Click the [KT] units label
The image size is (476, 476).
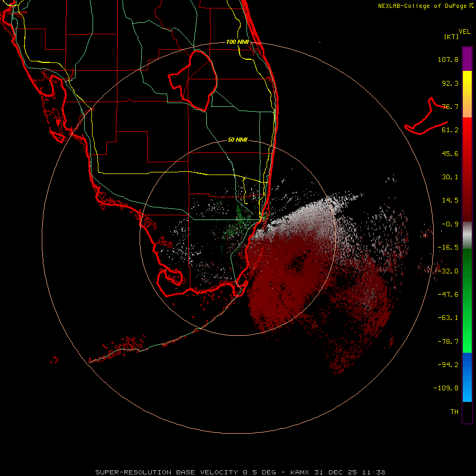pyautogui.click(x=452, y=36)
